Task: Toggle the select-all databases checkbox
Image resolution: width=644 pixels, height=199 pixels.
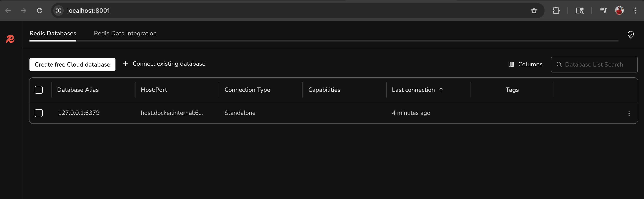Action: (x=39, y=90)
